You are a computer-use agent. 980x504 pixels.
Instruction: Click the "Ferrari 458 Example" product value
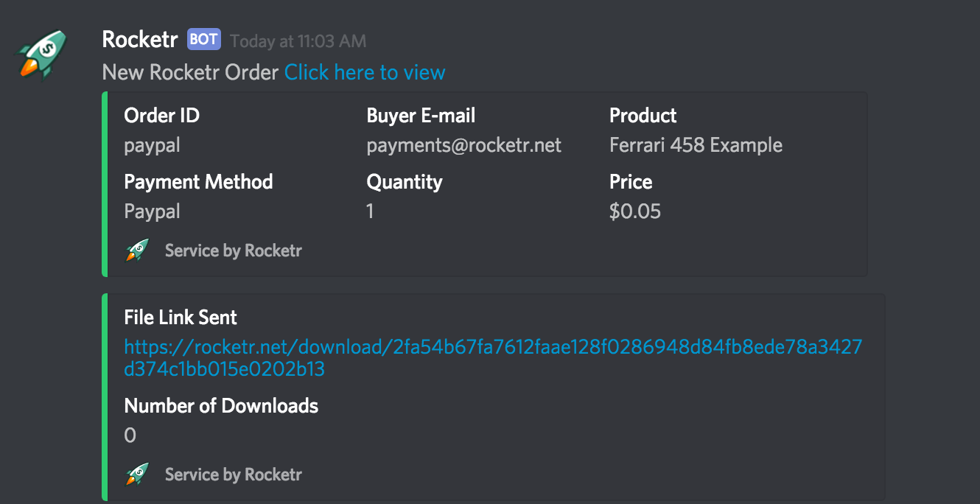pos(696,145)
